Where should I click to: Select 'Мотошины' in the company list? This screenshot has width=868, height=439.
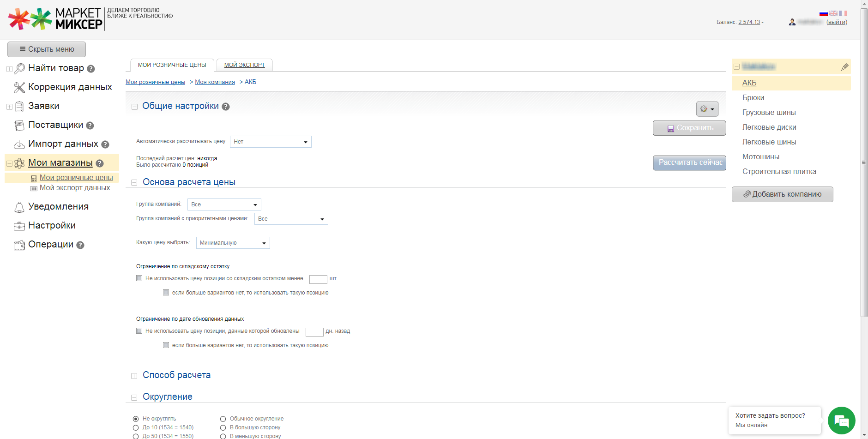click(761, 157)
